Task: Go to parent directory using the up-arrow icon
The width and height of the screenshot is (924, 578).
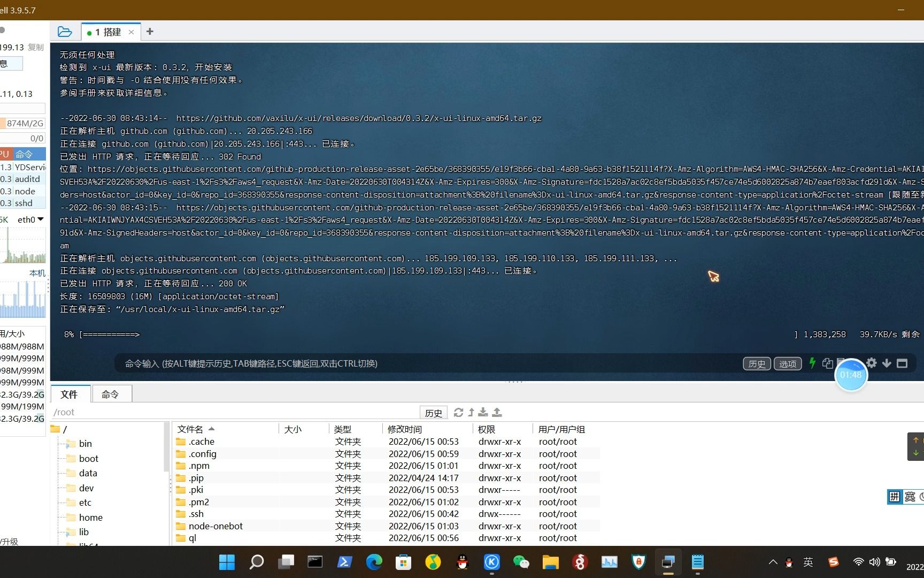Action: [x=471, y=413]
